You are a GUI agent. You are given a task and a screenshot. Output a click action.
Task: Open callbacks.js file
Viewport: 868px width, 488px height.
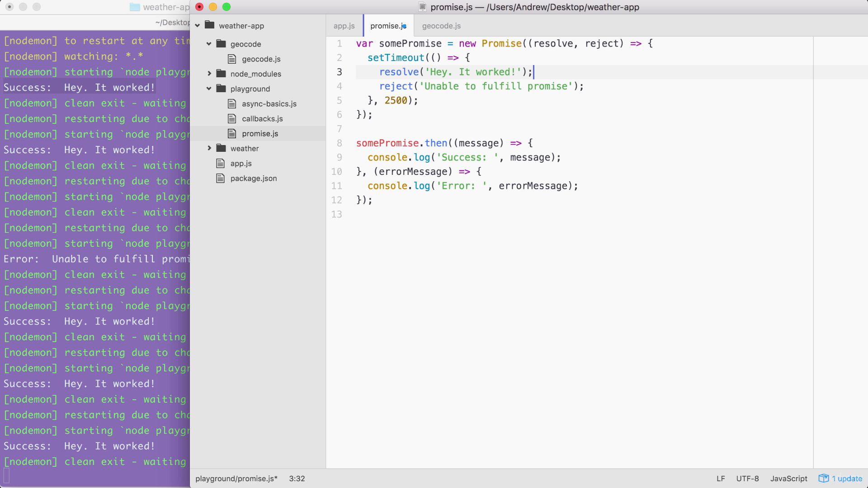262,118
